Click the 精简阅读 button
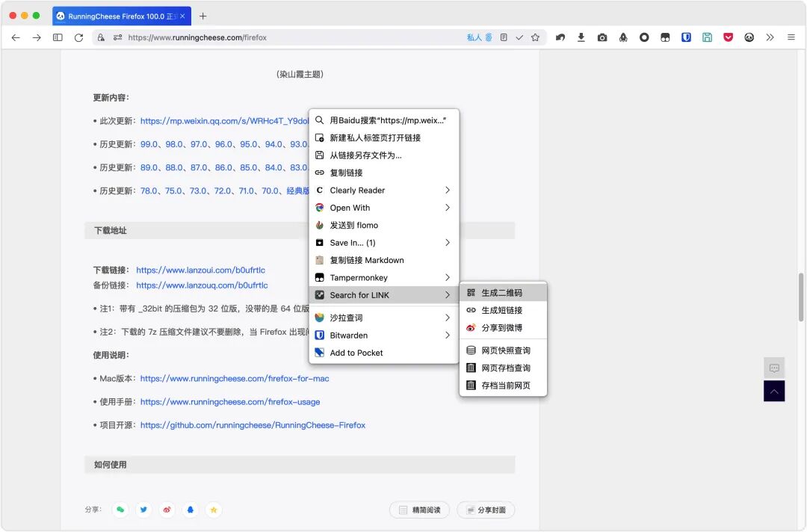807x532 pixels. 419,510
